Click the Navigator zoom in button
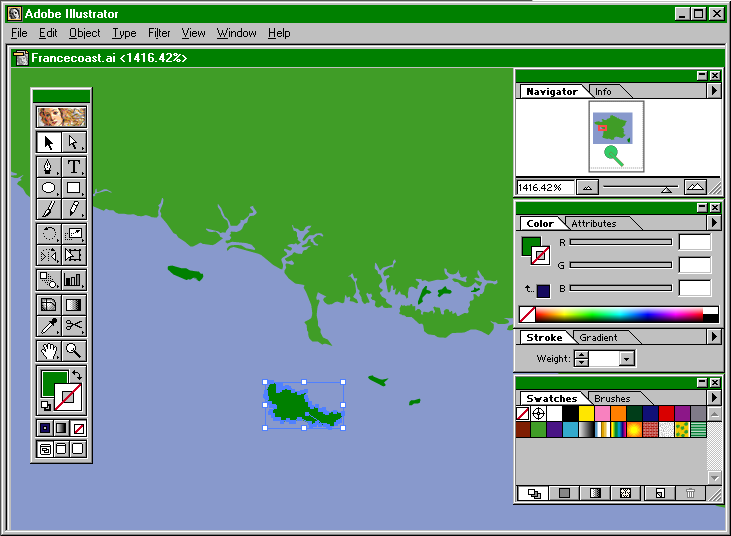The height and width of the screenshot is (536, 731). [695, 187]
